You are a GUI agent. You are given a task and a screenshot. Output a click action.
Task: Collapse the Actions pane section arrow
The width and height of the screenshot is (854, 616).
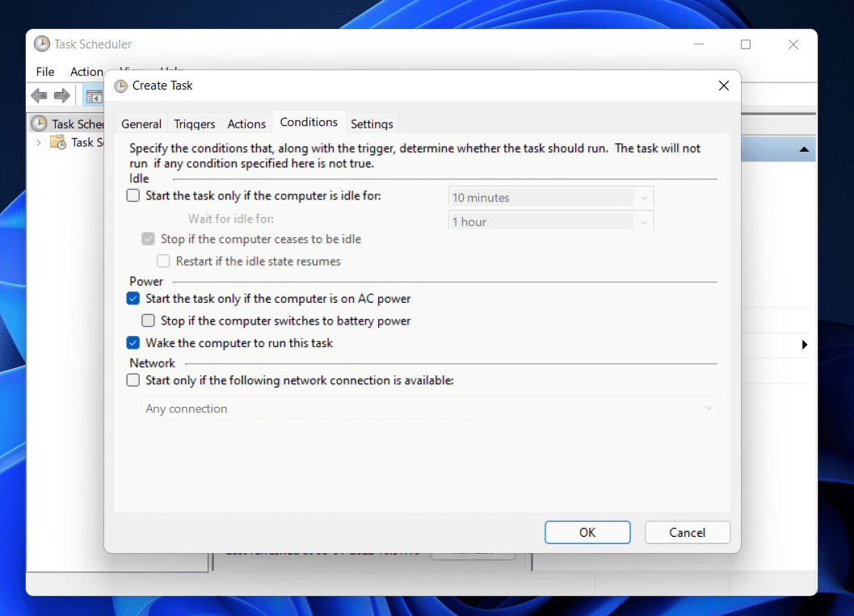(804, 149)
